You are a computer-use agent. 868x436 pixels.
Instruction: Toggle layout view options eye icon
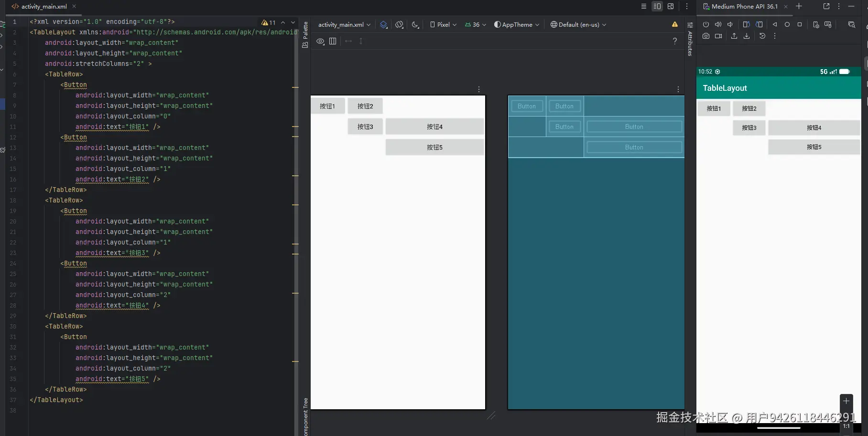320,42
